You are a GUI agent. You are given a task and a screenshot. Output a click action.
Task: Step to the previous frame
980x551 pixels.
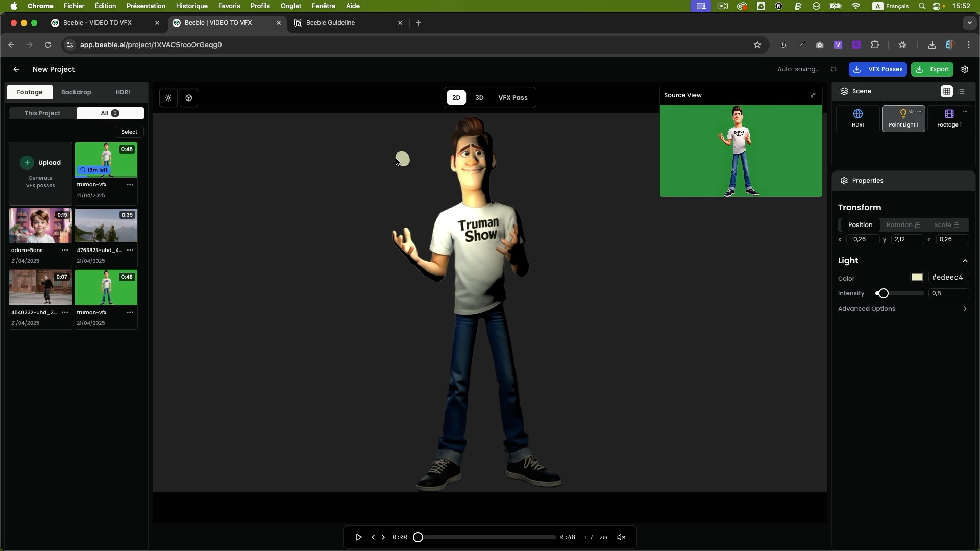(x=373, y=537)
